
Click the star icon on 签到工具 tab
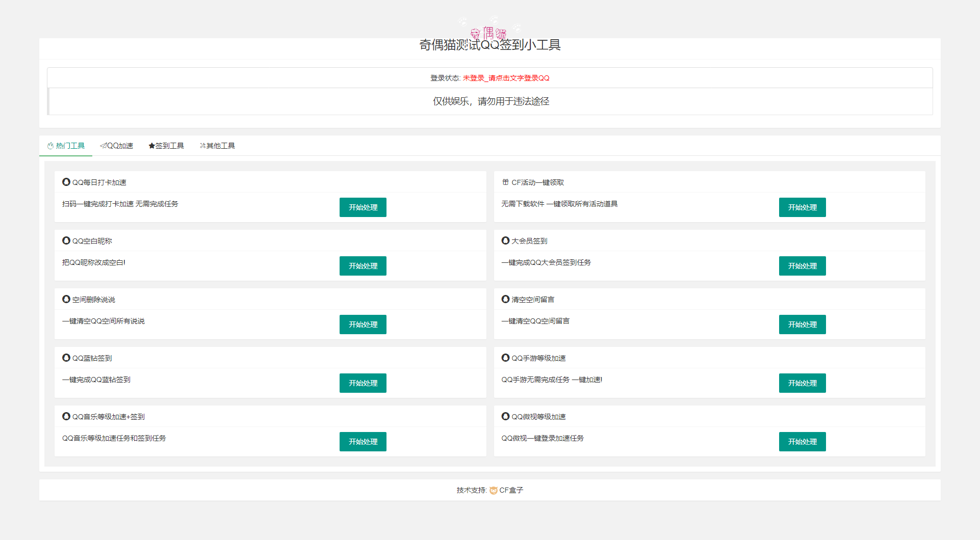(x=151, y=146)
